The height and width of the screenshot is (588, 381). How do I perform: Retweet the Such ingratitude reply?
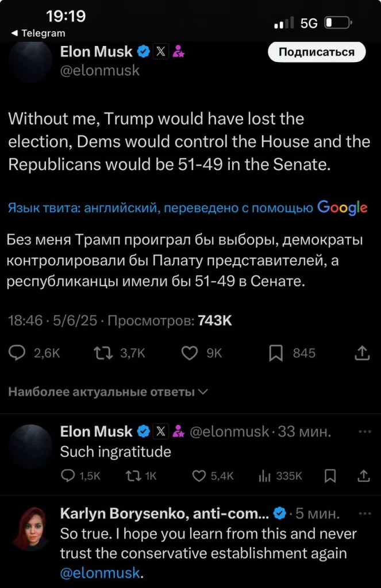pos(132,476)
